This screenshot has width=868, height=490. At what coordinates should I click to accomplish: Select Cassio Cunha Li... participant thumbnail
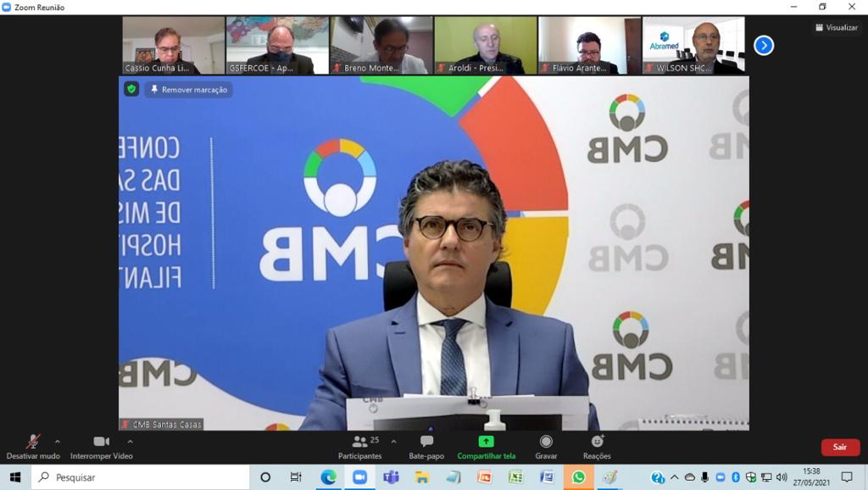(x=174, y=46)
